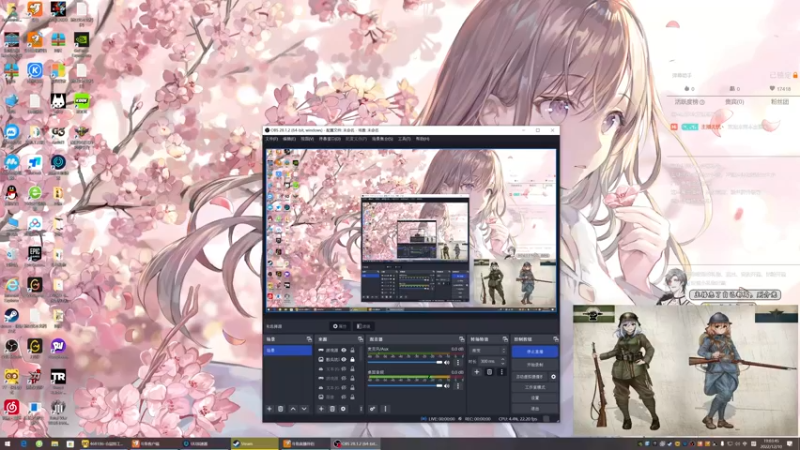Adjust the Desktop Audio volume slider
The width and height of the screenshot is (800, 450).
pos(405,386)
